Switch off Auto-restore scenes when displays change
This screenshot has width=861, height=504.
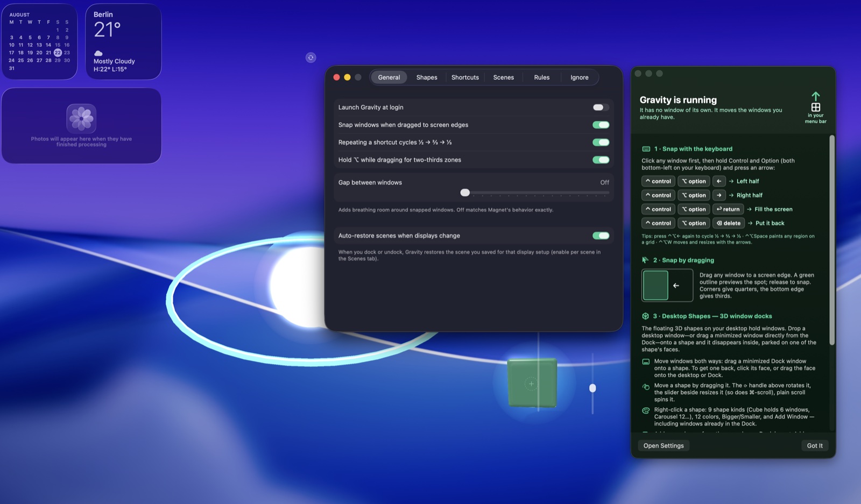601,236
